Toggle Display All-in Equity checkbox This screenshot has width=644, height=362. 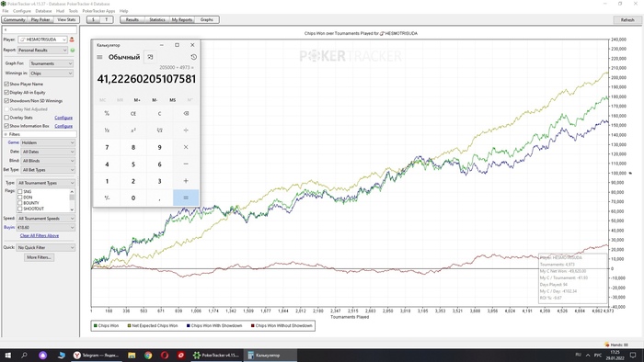point(6,92)
